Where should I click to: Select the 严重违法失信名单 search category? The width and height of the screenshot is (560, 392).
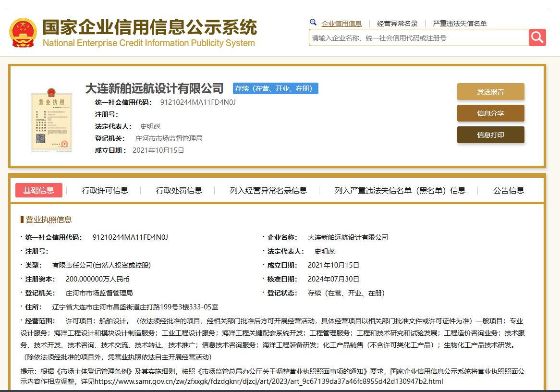point(460,24)
